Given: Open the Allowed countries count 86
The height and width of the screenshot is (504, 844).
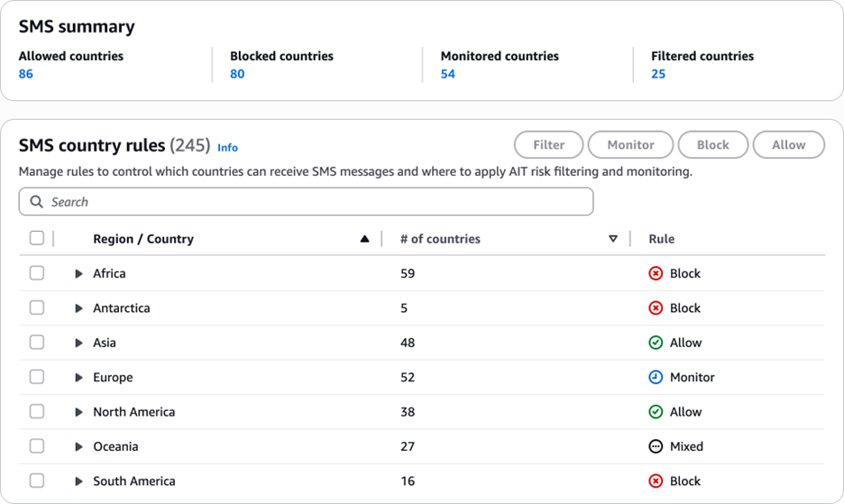Looking at the screenshot, I should [26, 74].
